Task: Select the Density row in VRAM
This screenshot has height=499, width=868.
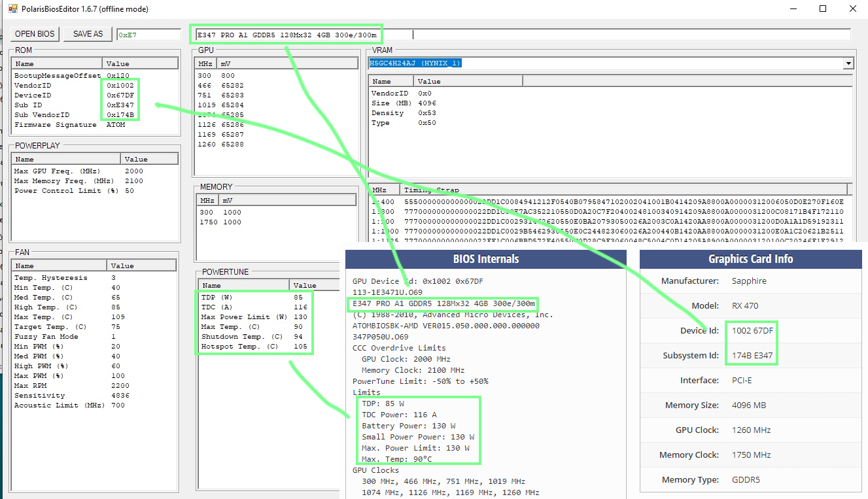Action: pos(611,113)
